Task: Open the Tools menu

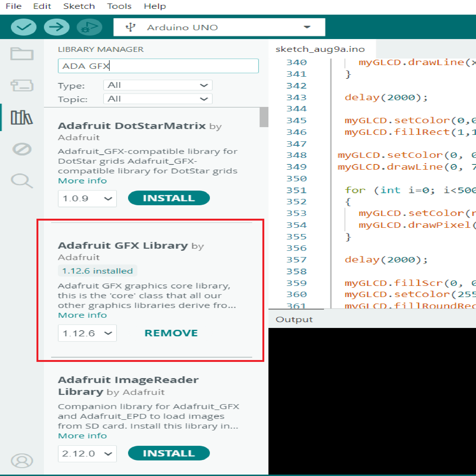Action: [119, 6]
